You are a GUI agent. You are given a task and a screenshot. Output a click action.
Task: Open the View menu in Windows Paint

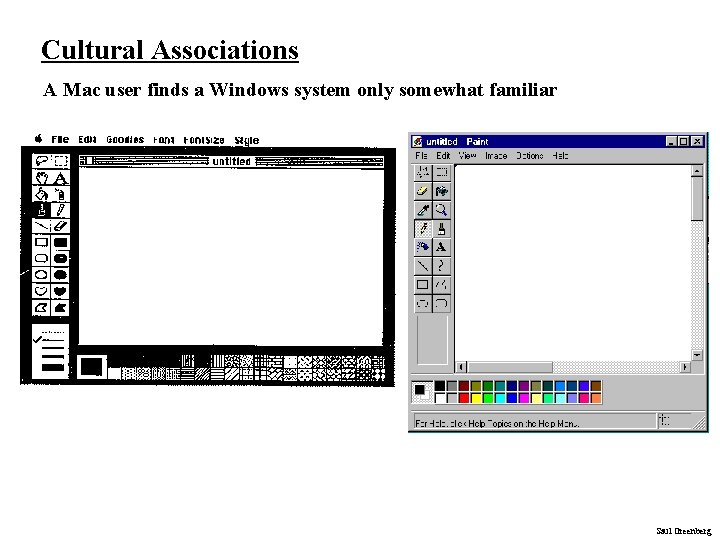pos(467,156)
